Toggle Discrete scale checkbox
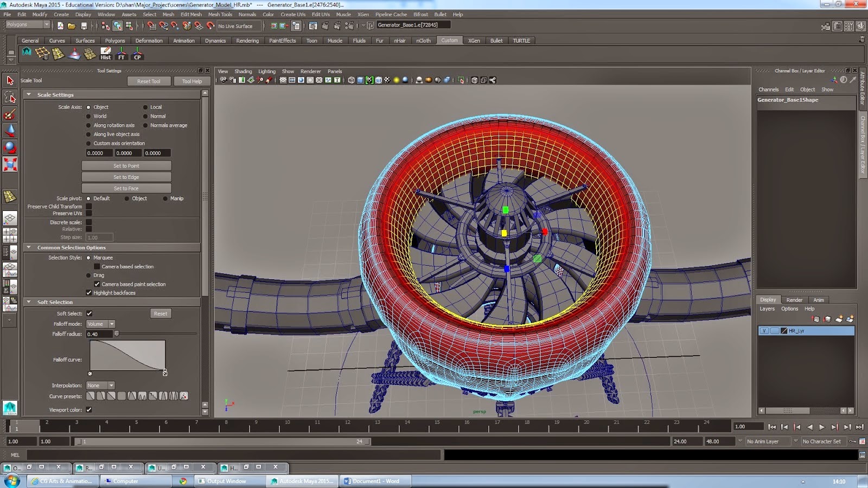The image size is (868, 488). tap(89, 222)
